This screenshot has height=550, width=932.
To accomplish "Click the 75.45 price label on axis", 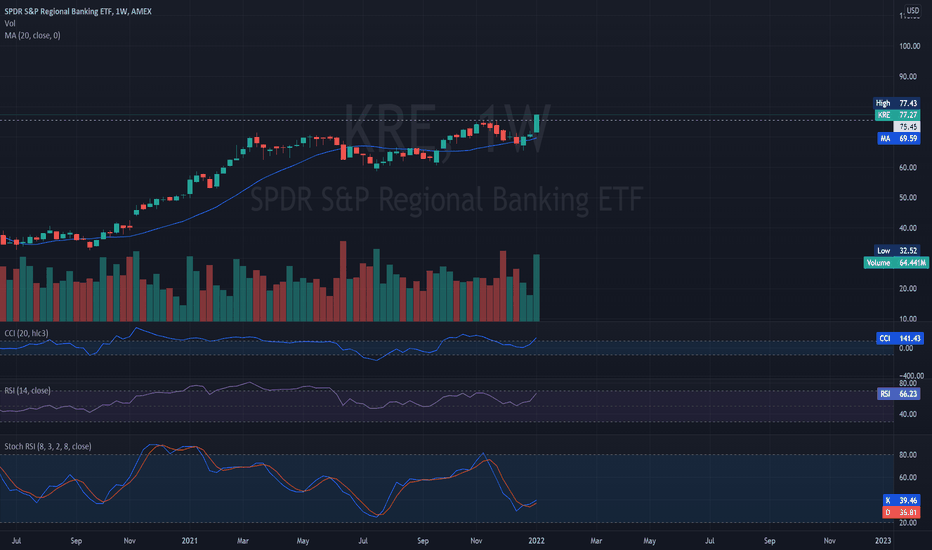I will coord(907,127).
